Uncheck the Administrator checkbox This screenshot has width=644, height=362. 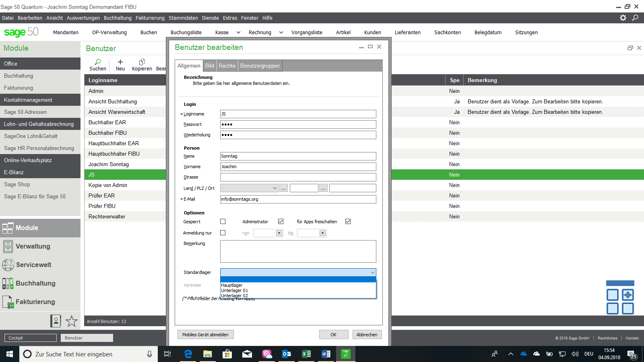(x=281, y=222)
